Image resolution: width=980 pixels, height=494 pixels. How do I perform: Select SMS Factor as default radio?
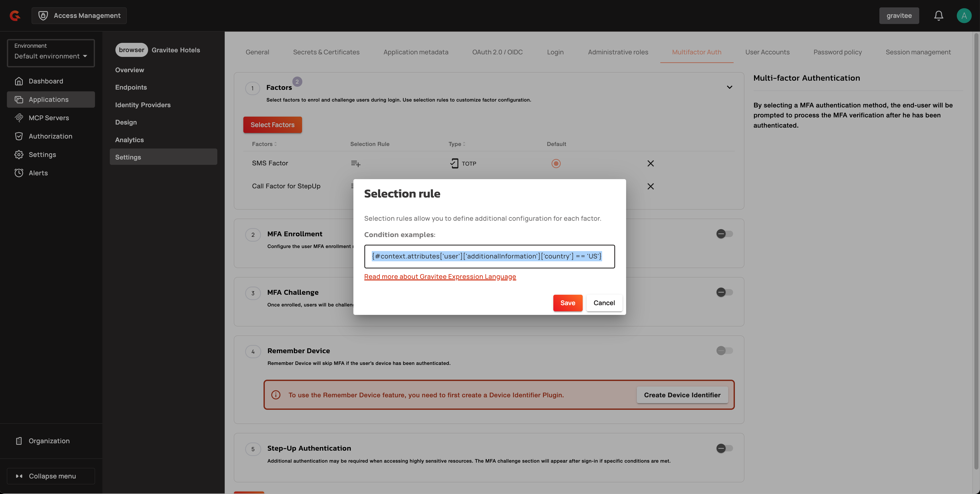click(x=556, y=164)
